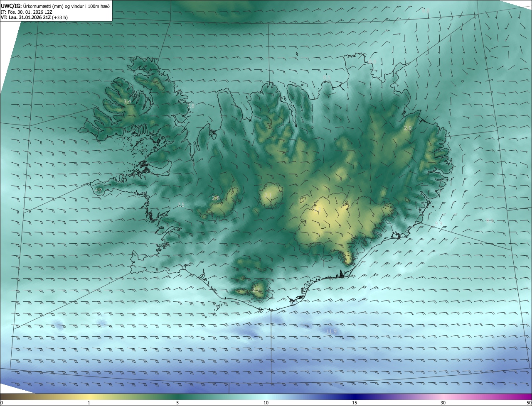
Task: Select the 9.9 value label off the southeast coast
Action: 438,224
